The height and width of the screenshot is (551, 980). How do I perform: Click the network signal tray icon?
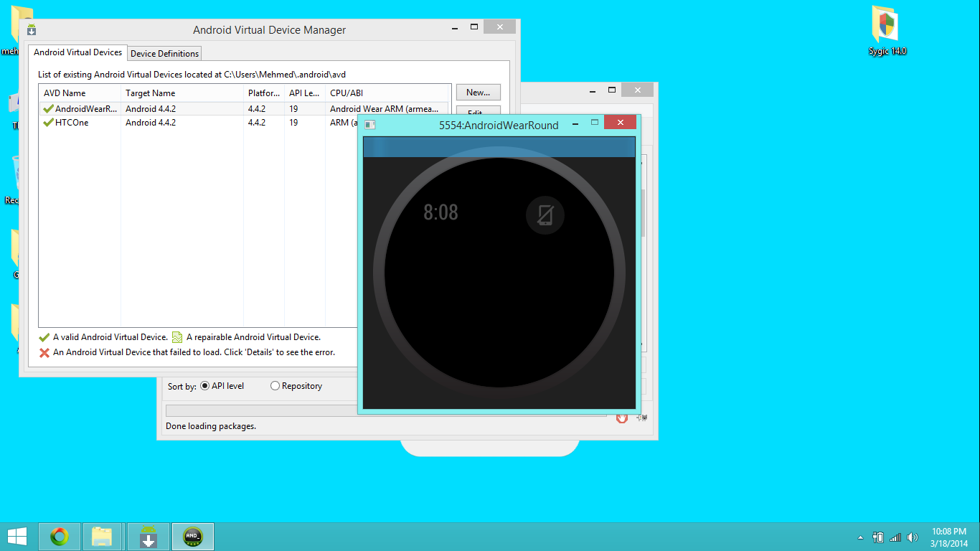pyautogui.click(x=895, y=537)
